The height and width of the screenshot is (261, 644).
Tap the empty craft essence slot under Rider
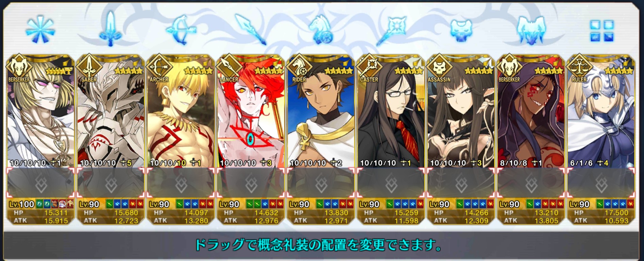coord(321,183)
